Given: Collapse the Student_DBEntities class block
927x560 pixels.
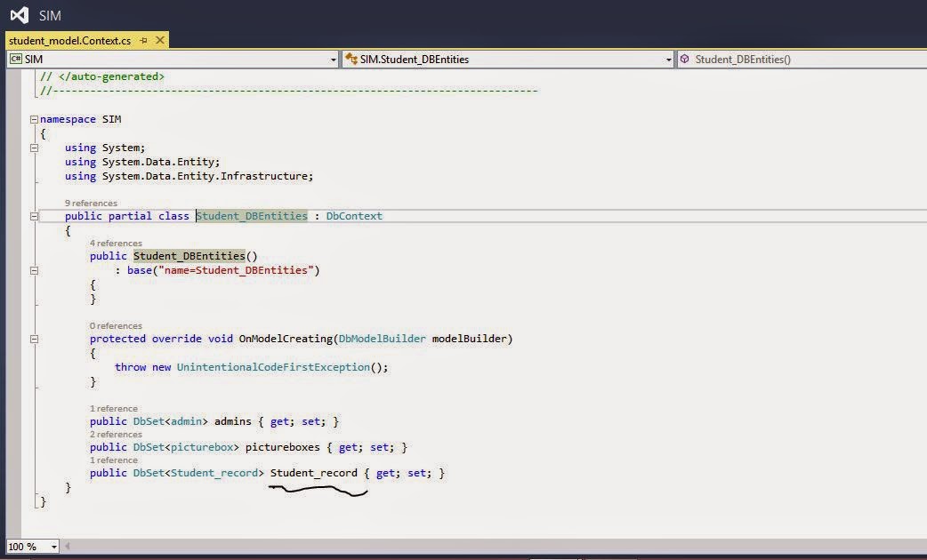Looking at the screenshot, I should [x=35, y=216].
